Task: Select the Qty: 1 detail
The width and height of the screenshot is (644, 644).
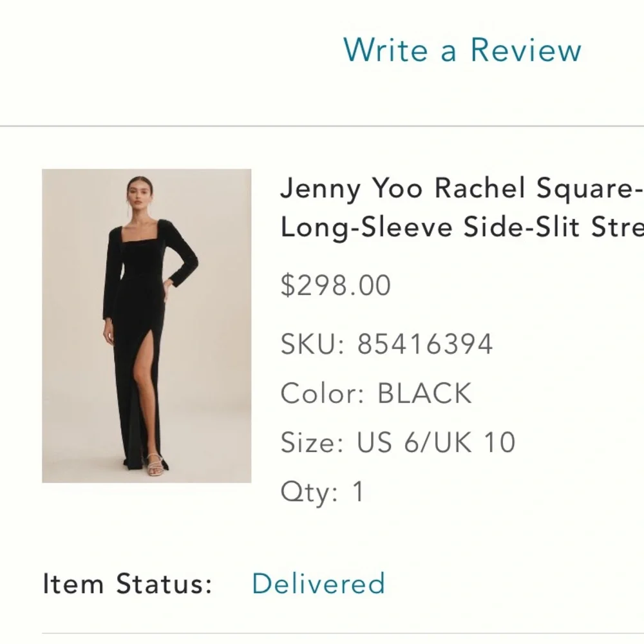Action: click(321, 491)
